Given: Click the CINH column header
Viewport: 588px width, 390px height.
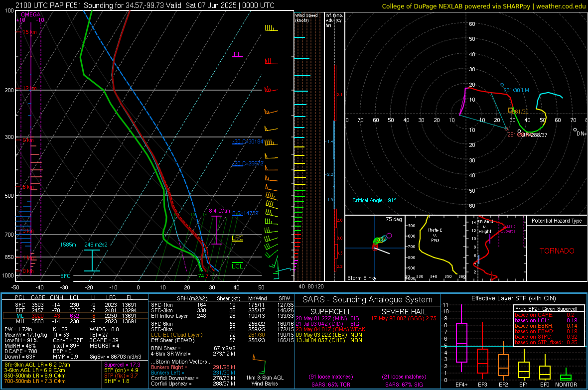Looking at the screenshot, I should [x=57, y=297].
